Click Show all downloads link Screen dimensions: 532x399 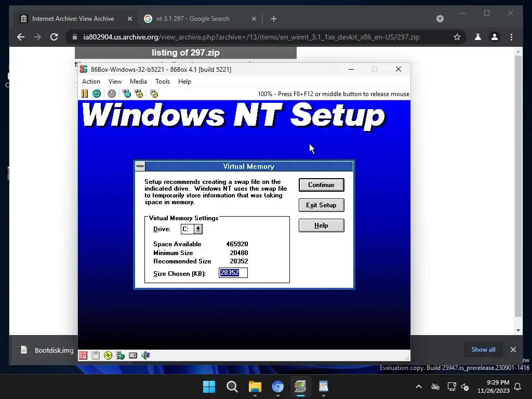[x=483, y=350]
